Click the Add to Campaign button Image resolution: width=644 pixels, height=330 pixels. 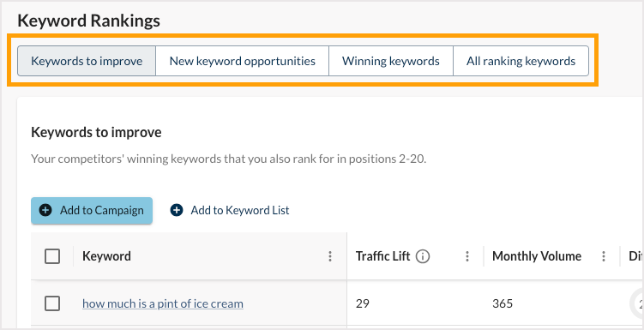click(92, 211)
